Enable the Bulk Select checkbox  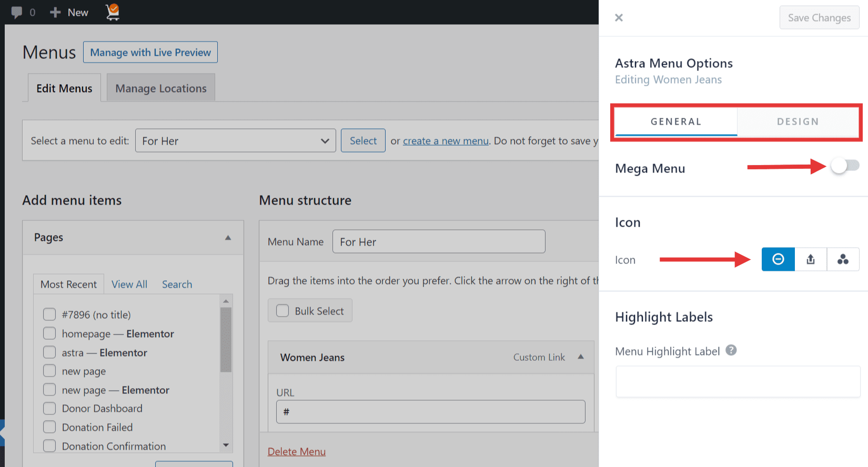coord(282,311)
